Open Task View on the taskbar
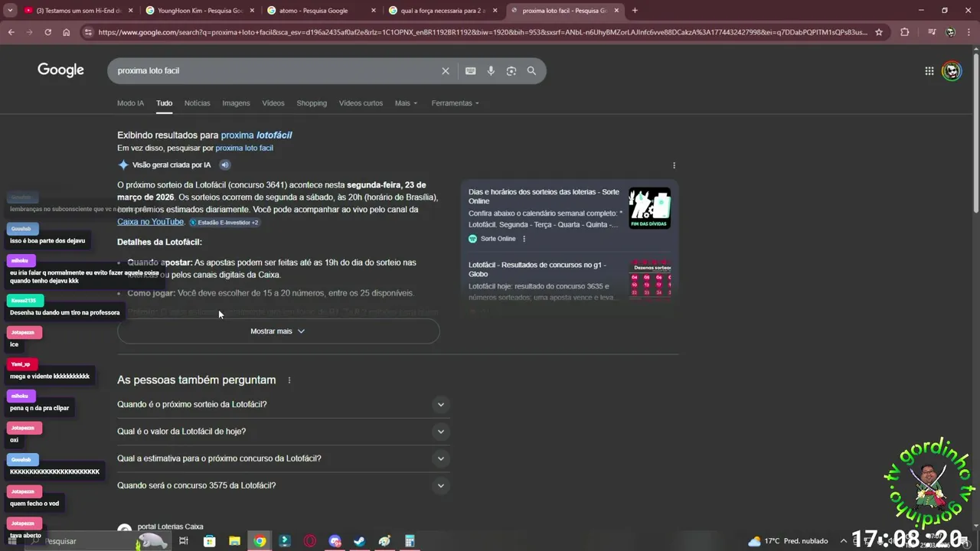The width and height of the screenshot is (980, 551). 184,541
